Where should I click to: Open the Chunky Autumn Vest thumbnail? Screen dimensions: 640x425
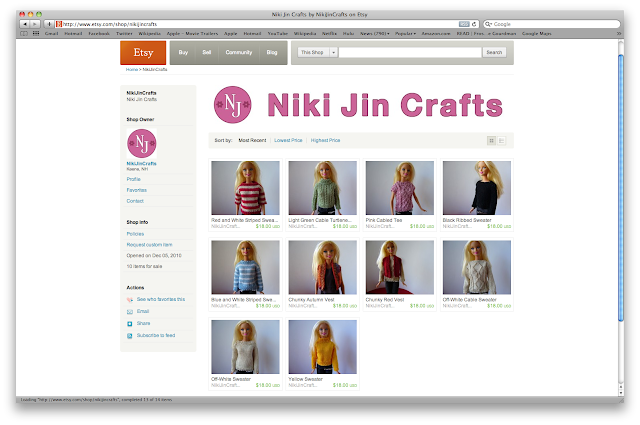[322, 267]
